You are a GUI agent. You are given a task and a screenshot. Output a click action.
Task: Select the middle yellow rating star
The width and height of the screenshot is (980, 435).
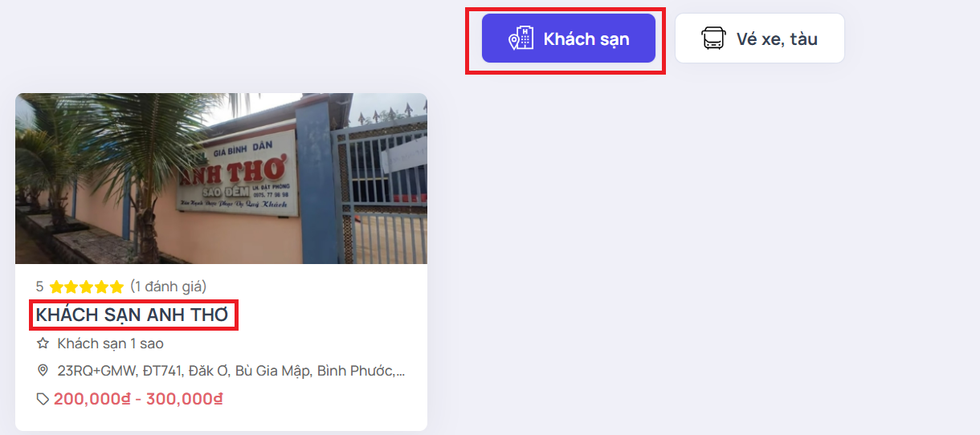[87, 287]
